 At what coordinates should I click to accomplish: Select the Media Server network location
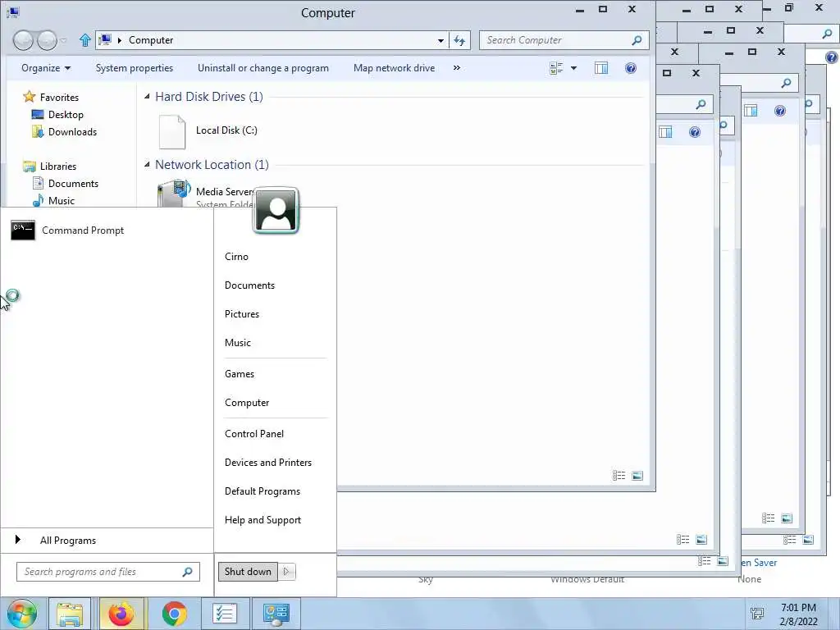click(x=205, y=195)
